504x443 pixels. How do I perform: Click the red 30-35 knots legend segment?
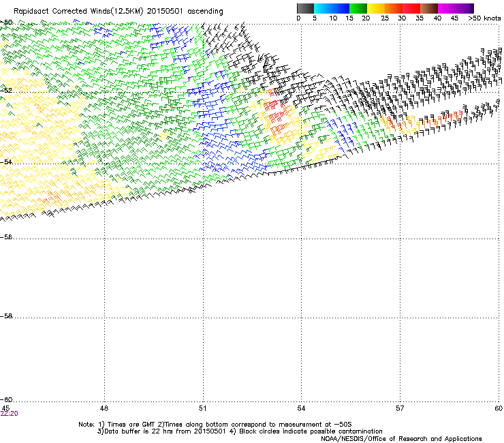coord(411,8)
